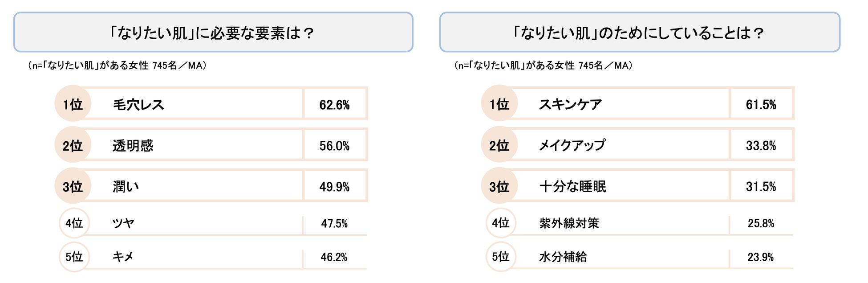The height and width of the screenshot is (283, 868).
Task: Click the 3位 badge beside 十分な睡眠
Action: (499, 186)
